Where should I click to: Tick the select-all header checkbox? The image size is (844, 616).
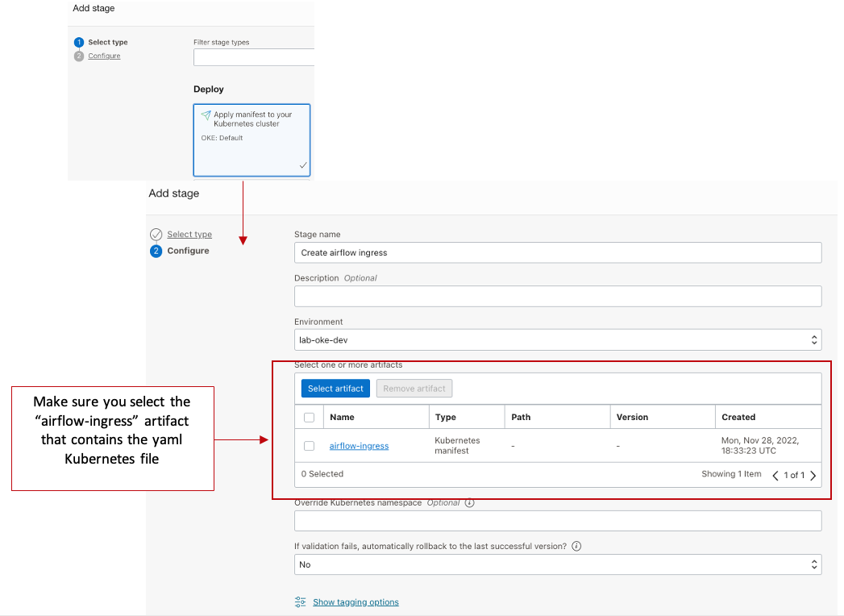pyautogui.click(x=309, y=418)
